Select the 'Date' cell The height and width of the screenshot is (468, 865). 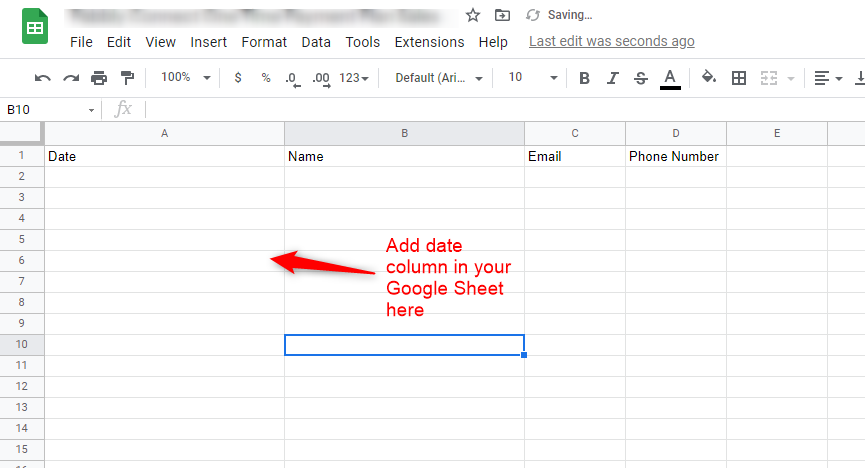tap(164, 156)
